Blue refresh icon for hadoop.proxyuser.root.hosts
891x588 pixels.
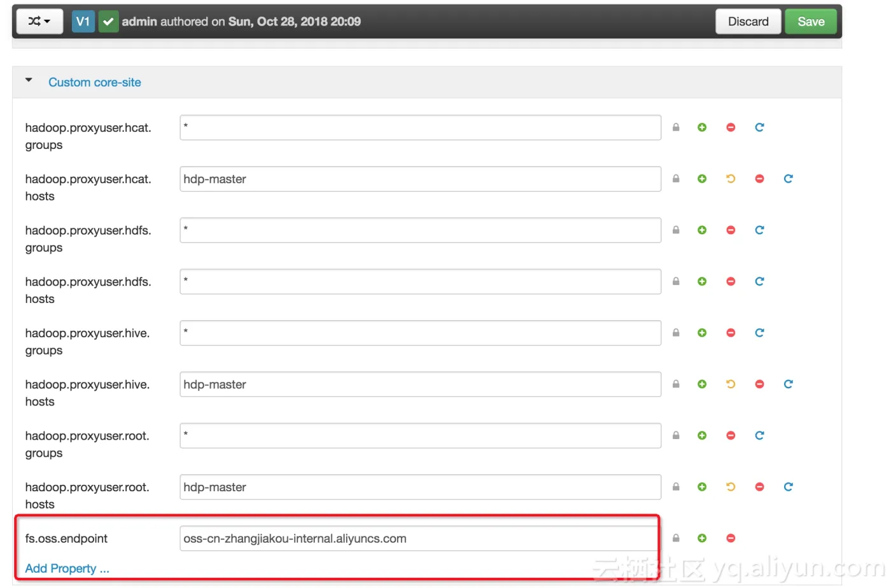[x=788, y=487]
